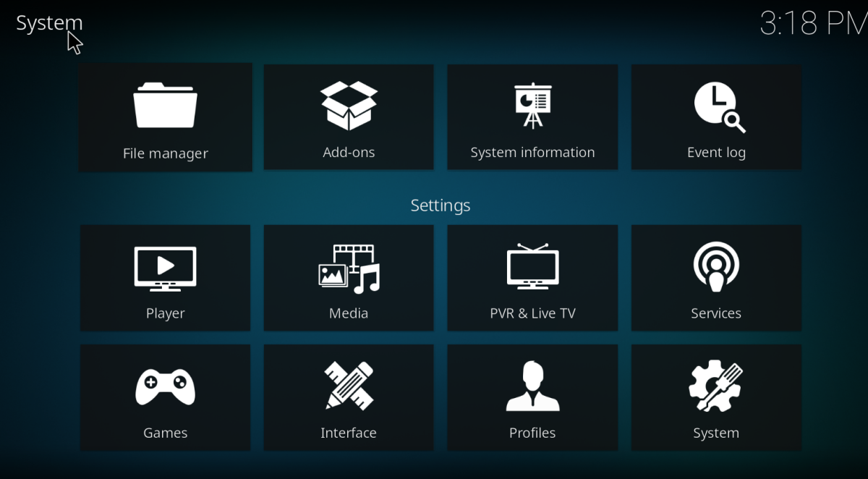Click the "Interface" label under Settings

[x=349, y=433]
